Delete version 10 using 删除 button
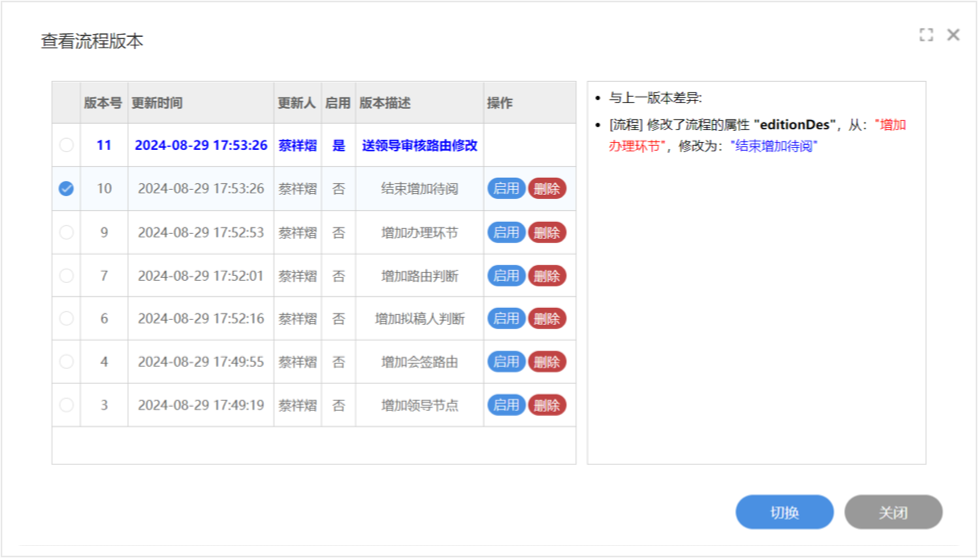The image size is (978, 558). pos(547,188)
